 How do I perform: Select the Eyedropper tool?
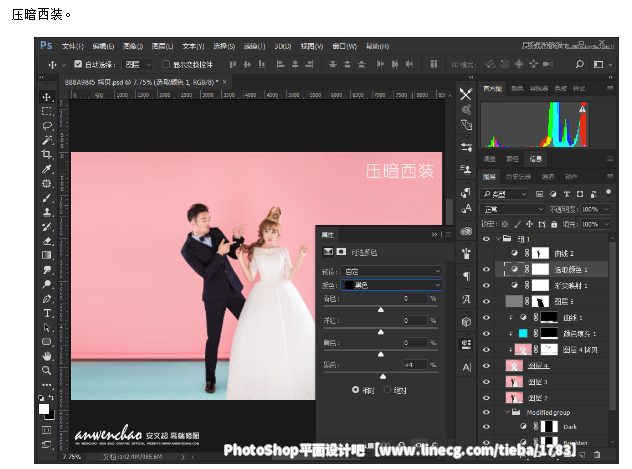[x=47, y=169]
